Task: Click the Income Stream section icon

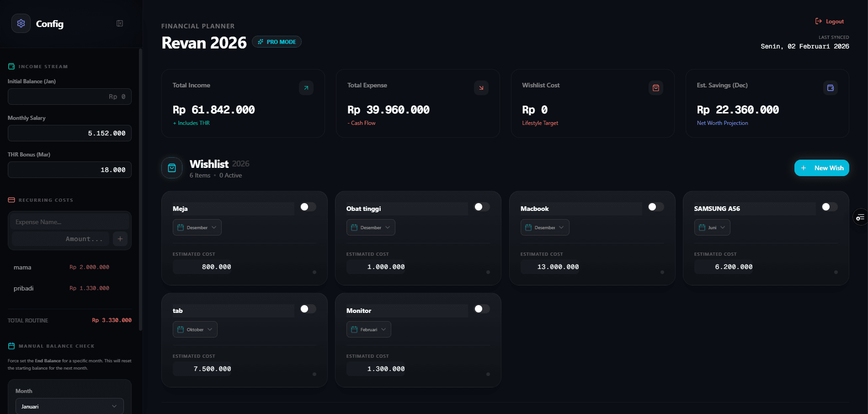Action: tap(11, 66)
